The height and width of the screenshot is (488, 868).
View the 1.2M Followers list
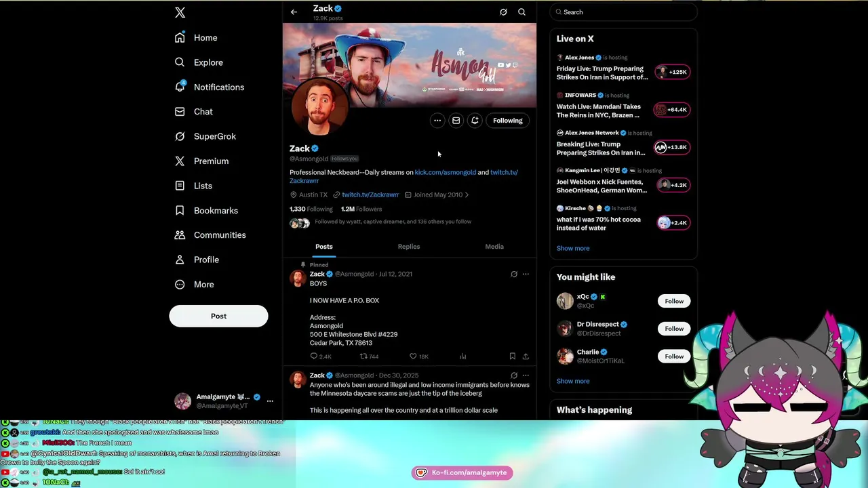click(361, 209)
